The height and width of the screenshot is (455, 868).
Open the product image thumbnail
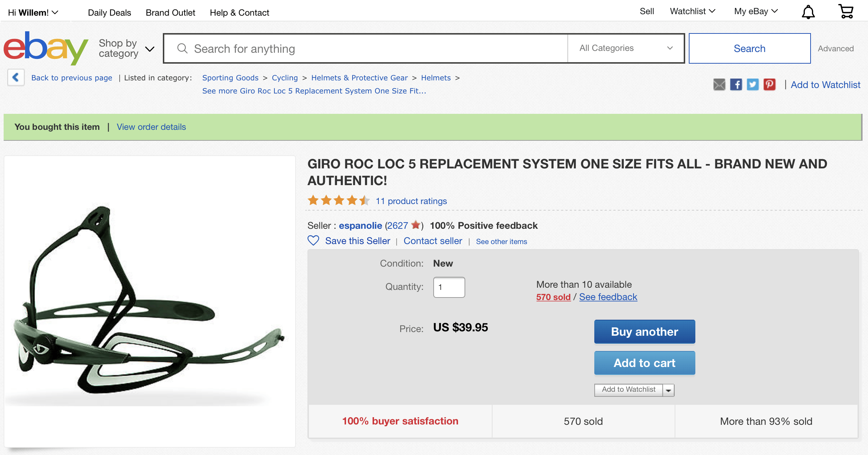click(149, 301)
